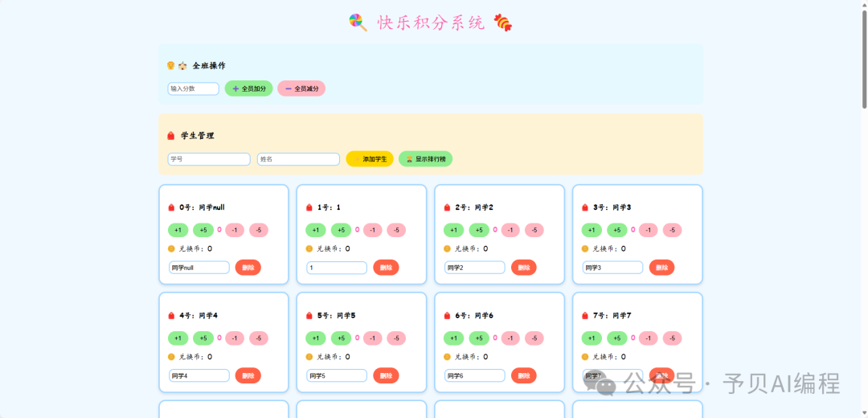The width and height of the screenshot is (868, 418).
Task: Add 1 point to 同学3
Action: [592, 230]
